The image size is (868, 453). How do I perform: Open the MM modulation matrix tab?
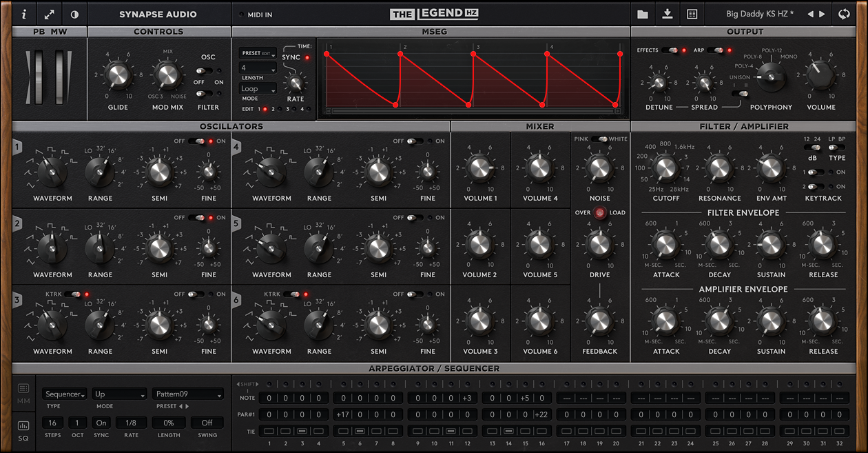pyautogui.click(x=23, y=395)
